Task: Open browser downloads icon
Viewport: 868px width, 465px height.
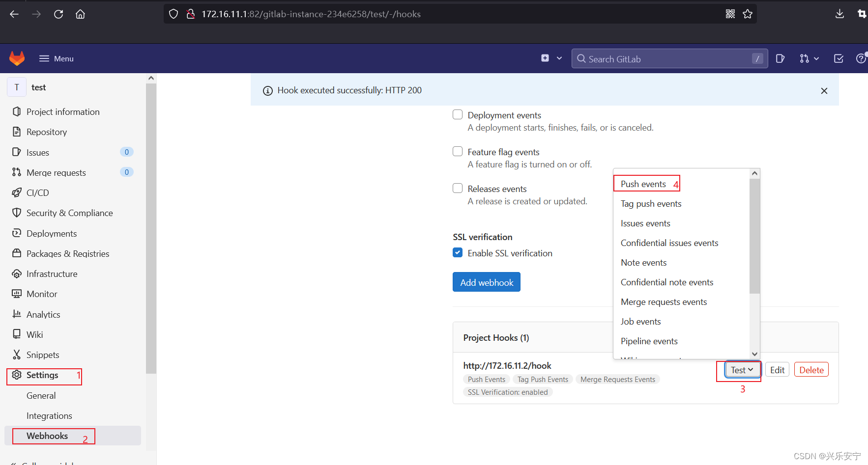Action: (839, 14)
